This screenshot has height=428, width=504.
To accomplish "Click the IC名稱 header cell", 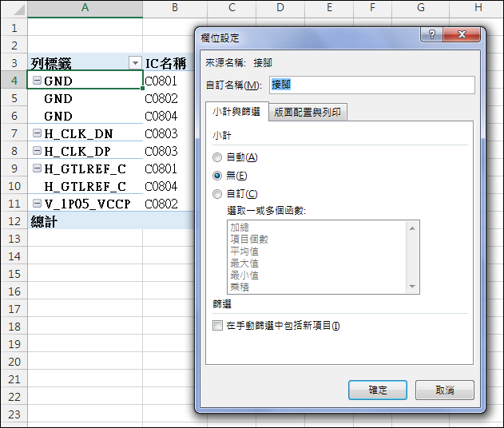I will [x=169, y=63].
